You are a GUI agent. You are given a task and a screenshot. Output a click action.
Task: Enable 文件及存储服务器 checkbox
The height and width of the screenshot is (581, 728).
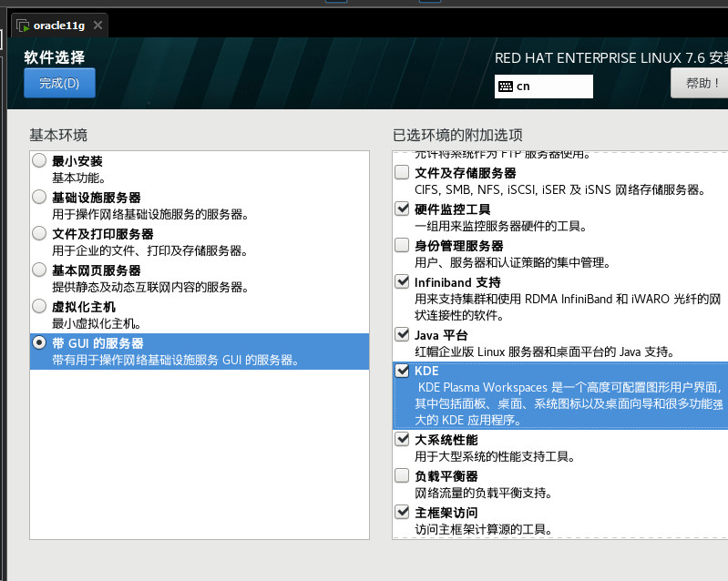click(x=402, y=172)
